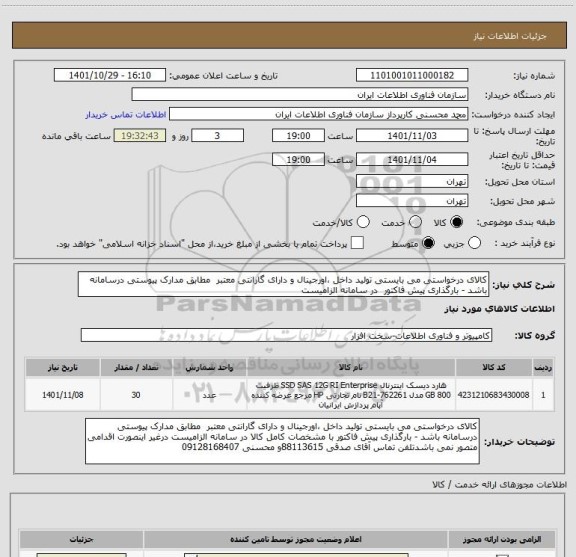The width and height of the screenshot is (576, 557).
Task: Click the price validity date 1401/11/04
Action: tap(412, 159)
